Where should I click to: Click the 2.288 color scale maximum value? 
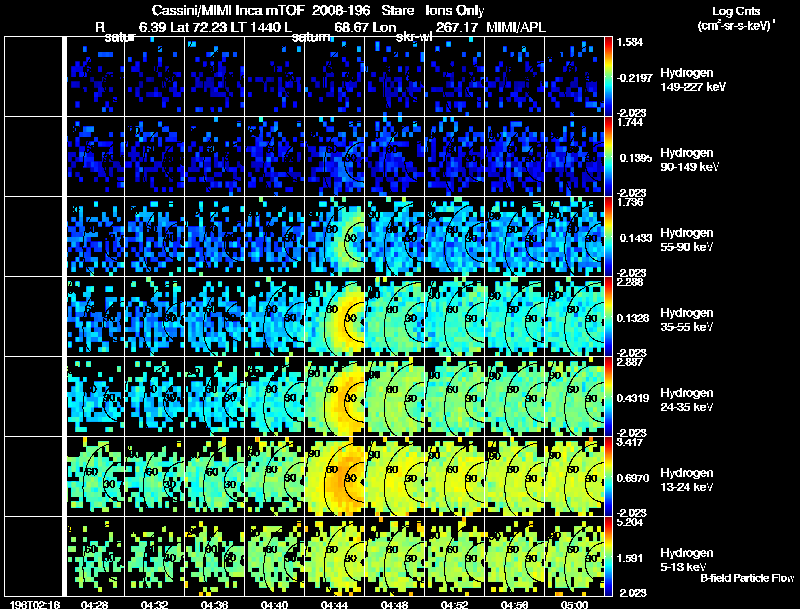pos(630,282)
